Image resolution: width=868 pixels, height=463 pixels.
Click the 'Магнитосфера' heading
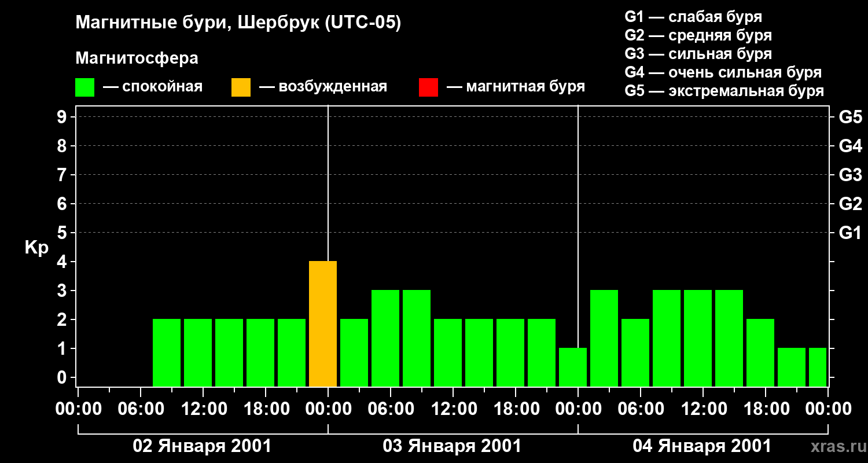(137, 58)
